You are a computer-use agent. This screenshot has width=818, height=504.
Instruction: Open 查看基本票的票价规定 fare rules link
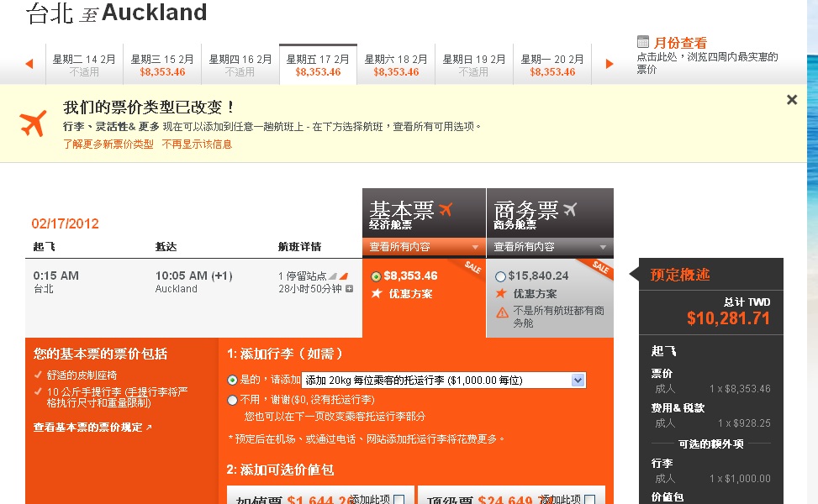click(92, 428)
